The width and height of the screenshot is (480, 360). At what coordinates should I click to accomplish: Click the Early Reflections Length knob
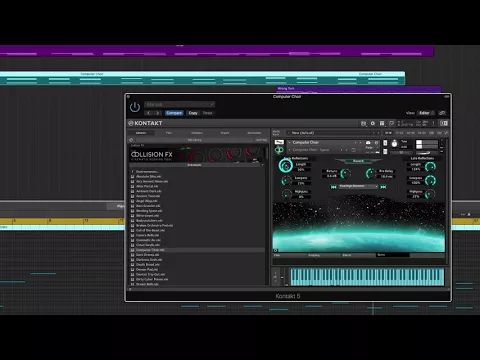click(286, 166)
